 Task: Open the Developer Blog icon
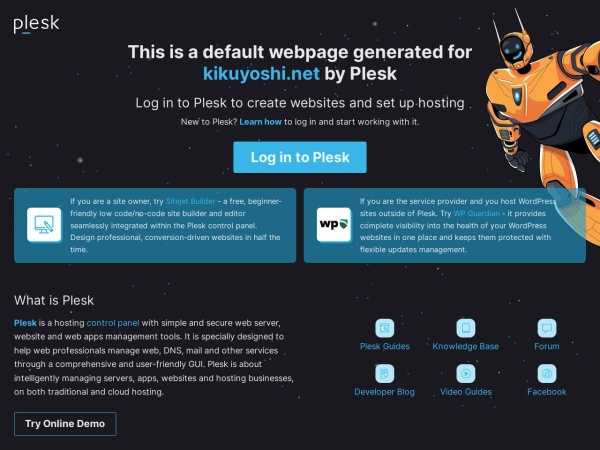pyautogui.click(x=385, y=373)
